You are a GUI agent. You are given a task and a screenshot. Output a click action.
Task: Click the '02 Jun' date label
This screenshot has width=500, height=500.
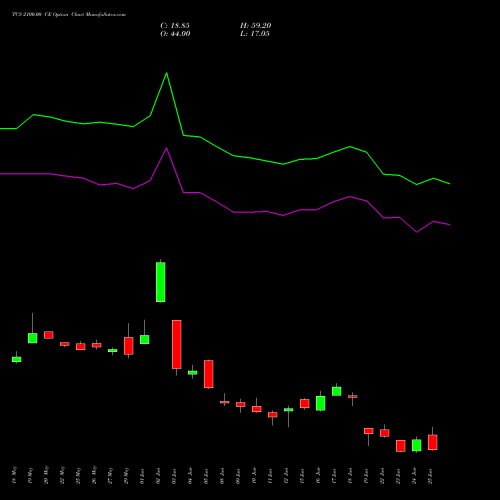158,476
